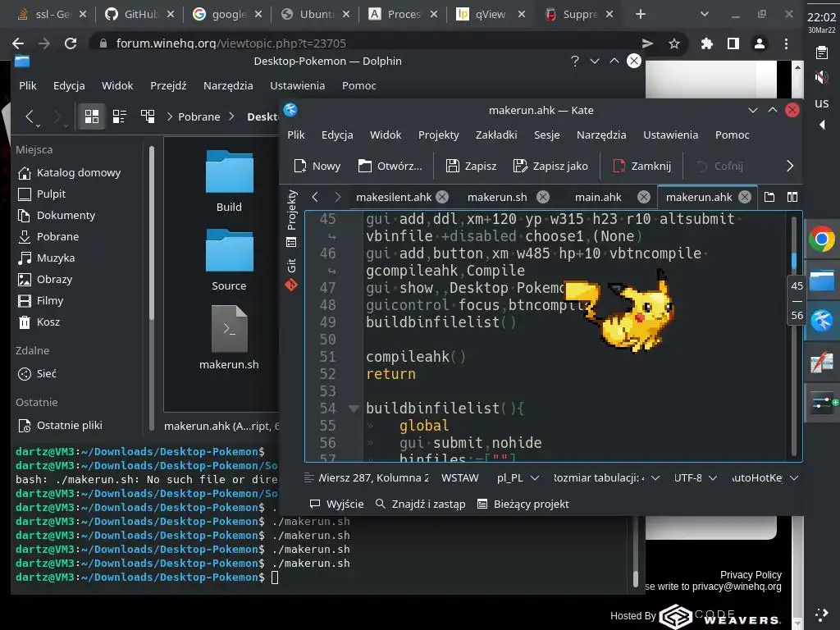
Task: Click the Wiersz 287 cursor position in the status bar
Action: click(373, 477)
